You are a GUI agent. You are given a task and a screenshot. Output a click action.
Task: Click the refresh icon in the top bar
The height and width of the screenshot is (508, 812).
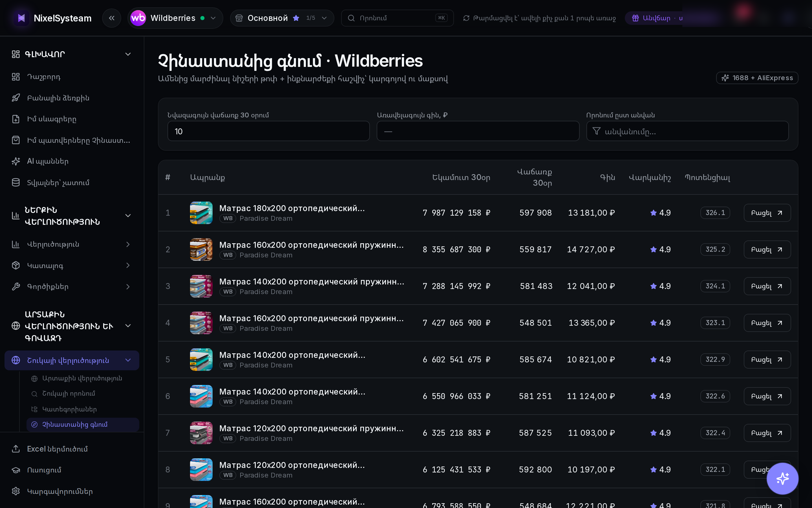[x=466, y=18]
